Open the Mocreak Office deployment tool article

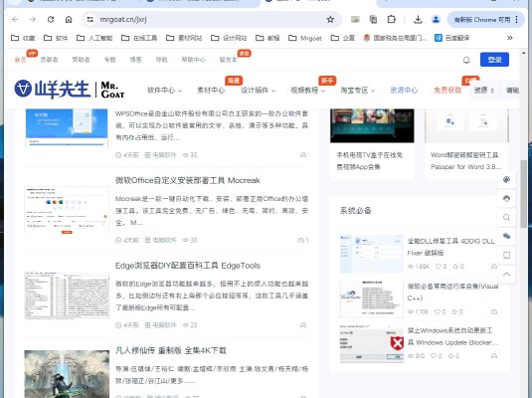click(x=188, y=180)
